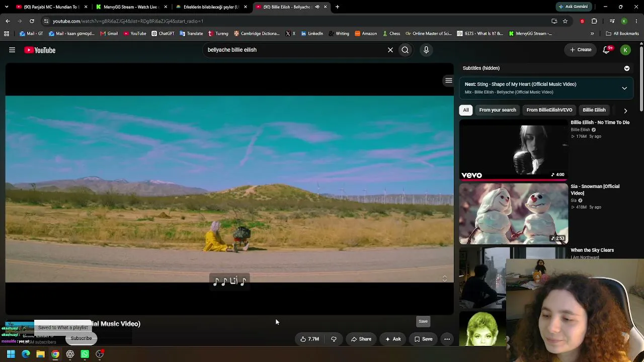The height and width of the screenshot is (362, 644).
Task: Open a new browser tab
Action: [337, 7]
